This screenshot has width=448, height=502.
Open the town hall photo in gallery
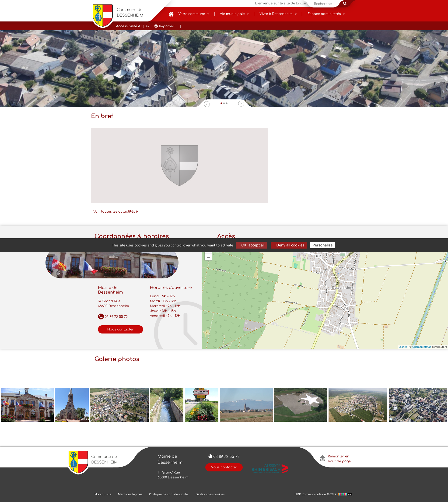(x=27, y=405)
